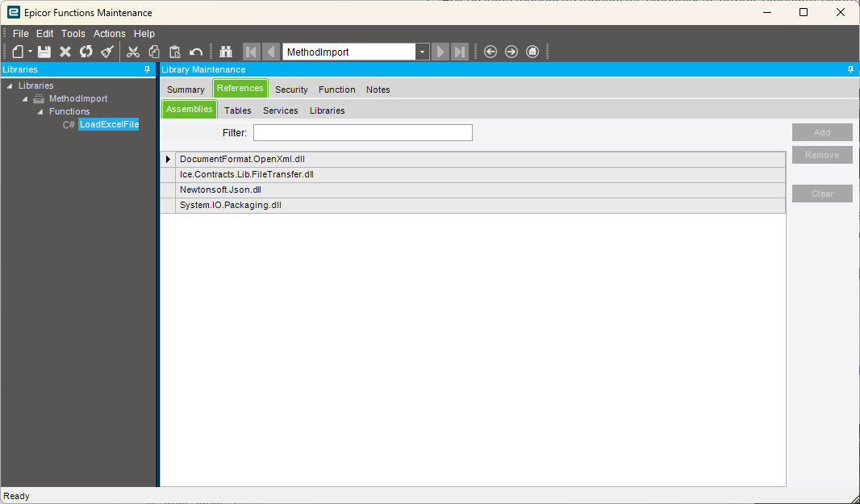The width and height of the screenshot is (860, 504).
Task: Collapse the MethodImport tree node
Action: coord(25,99)
